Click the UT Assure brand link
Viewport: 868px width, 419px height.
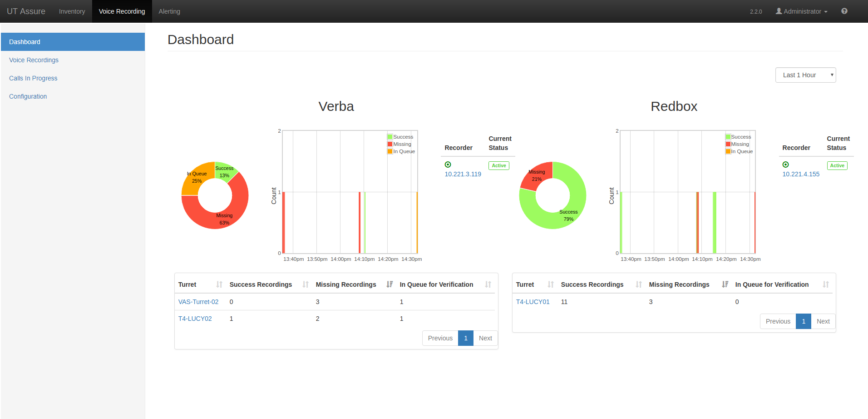click(x=26, y=11)
